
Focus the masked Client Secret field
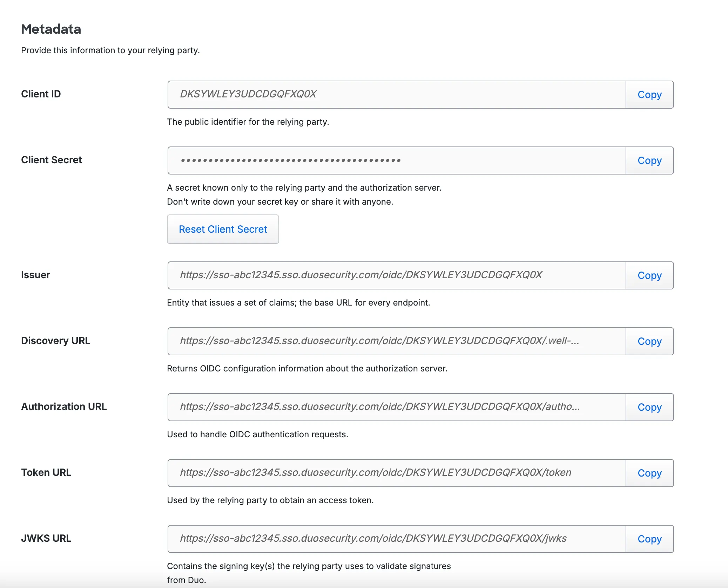pyautogui.click(x=396, y=160)
